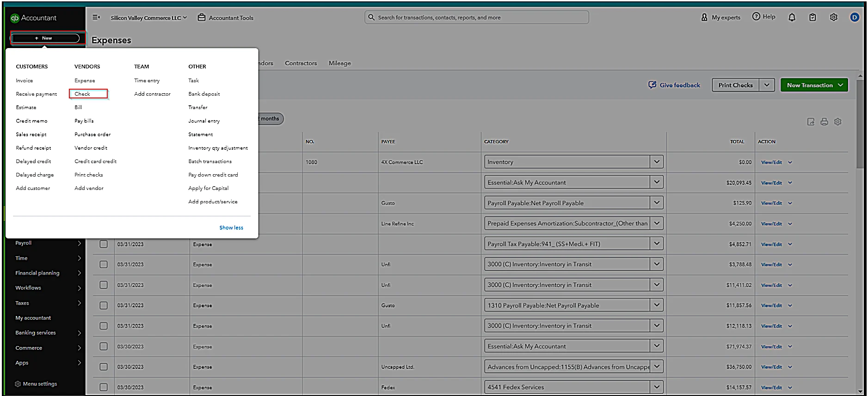Select Journal entry in Other column

(x=204, y=121)
